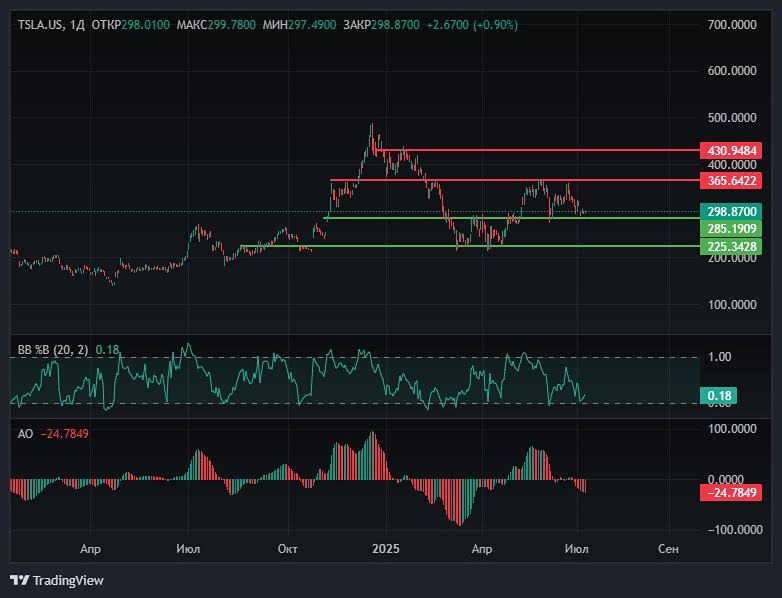Click the 430.9484 red horizontal resistance line

(539, 150)
